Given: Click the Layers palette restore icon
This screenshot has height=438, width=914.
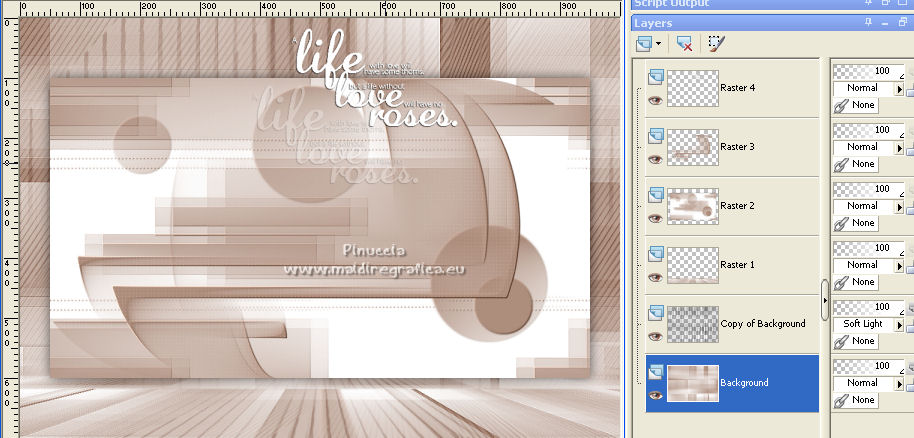Looking at the screenshot, I should (903, 23).
